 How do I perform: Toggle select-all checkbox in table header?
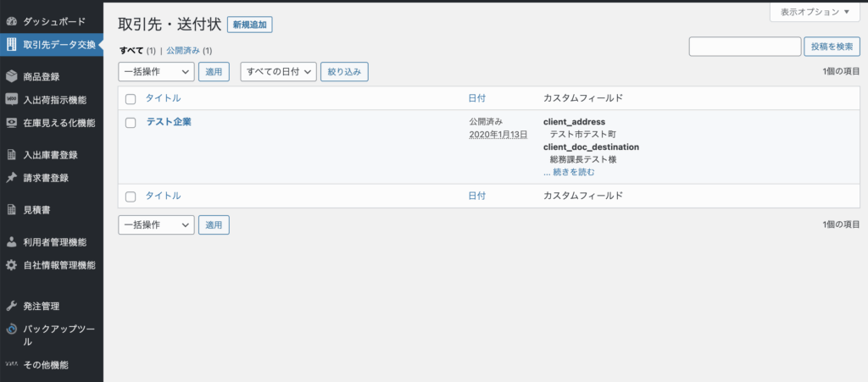(x=131, y=99)
